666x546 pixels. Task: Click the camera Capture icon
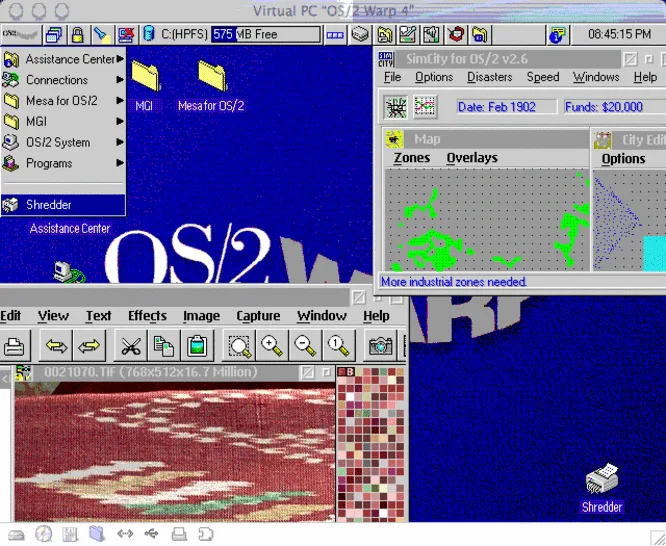tap(381, 346)
